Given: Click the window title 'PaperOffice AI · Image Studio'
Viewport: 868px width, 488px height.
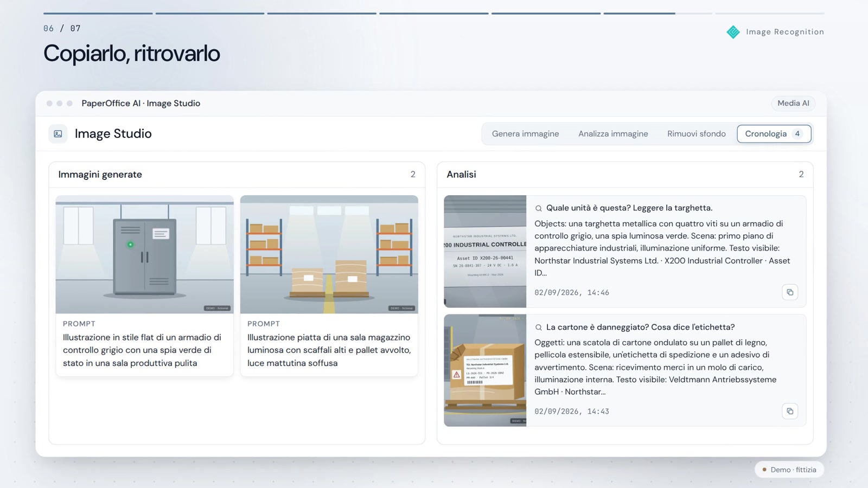Looking at the screenshot, I should point(141,104).
